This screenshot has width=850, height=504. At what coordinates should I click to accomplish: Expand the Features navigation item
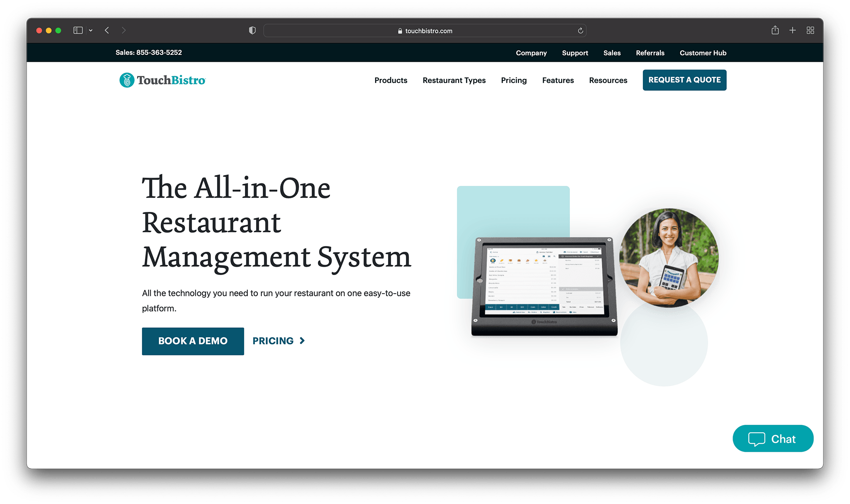pos(558,80)
